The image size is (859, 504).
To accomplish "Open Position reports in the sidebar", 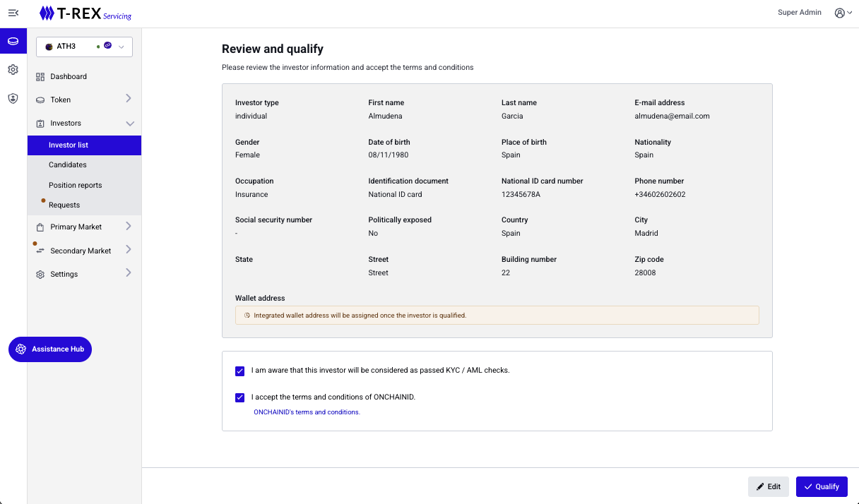I will [76, 186].
